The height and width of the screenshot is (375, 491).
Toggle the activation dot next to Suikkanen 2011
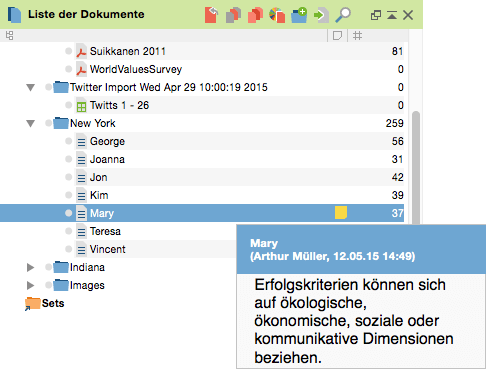click(68, 51)
